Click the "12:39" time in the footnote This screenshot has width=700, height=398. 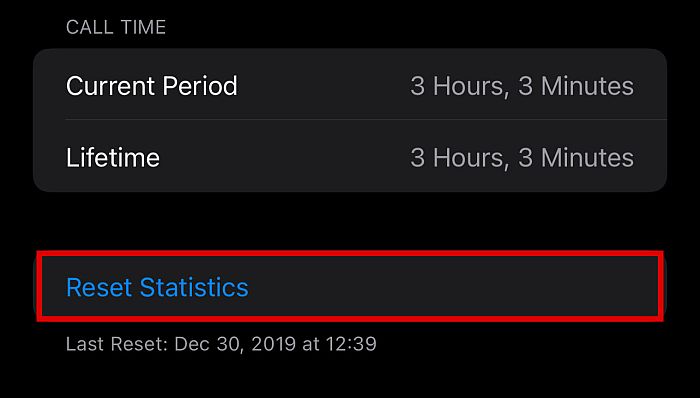click(x=351, y=344)
